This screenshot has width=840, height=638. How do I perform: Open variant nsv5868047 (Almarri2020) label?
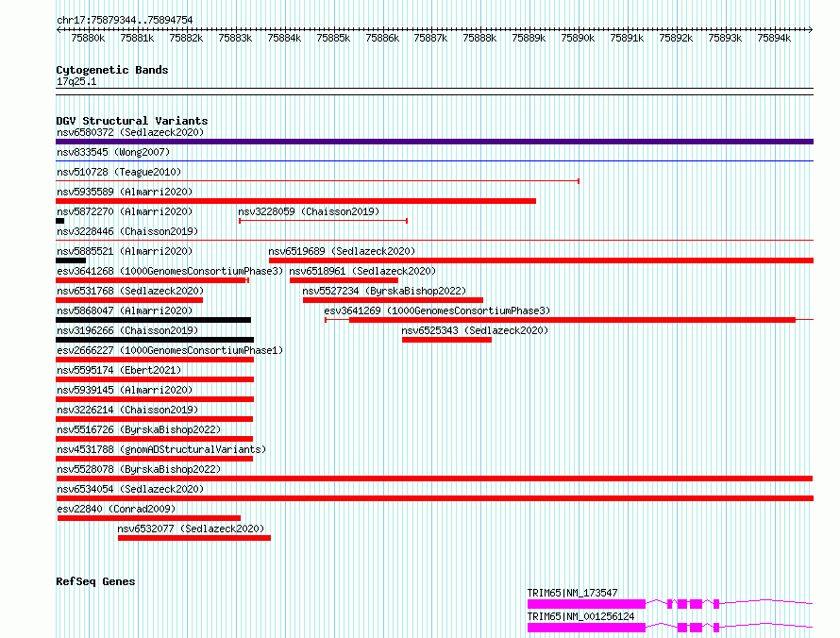tap(125, 311)
